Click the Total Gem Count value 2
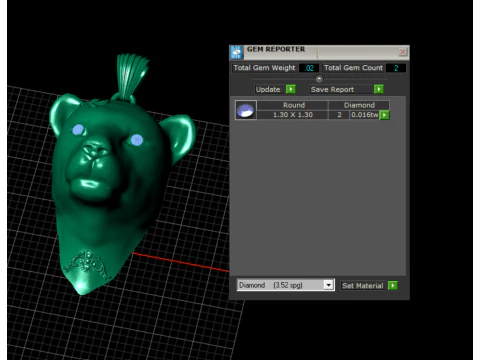480x360 pixels. [x=396, y=68]
